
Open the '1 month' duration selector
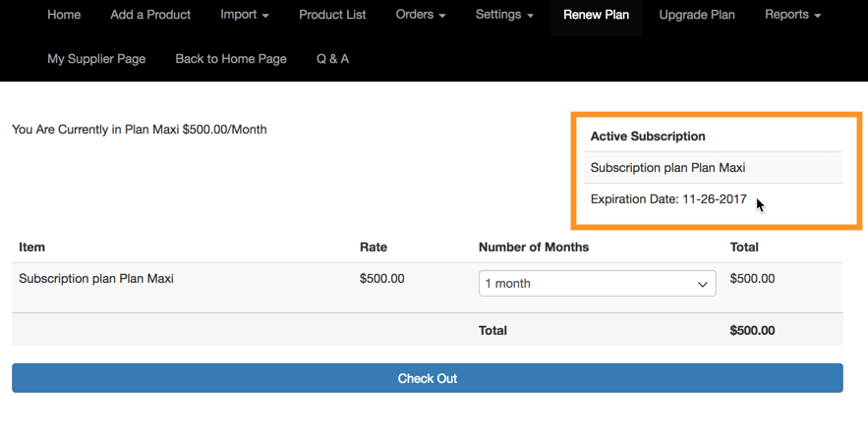point(597,284)
